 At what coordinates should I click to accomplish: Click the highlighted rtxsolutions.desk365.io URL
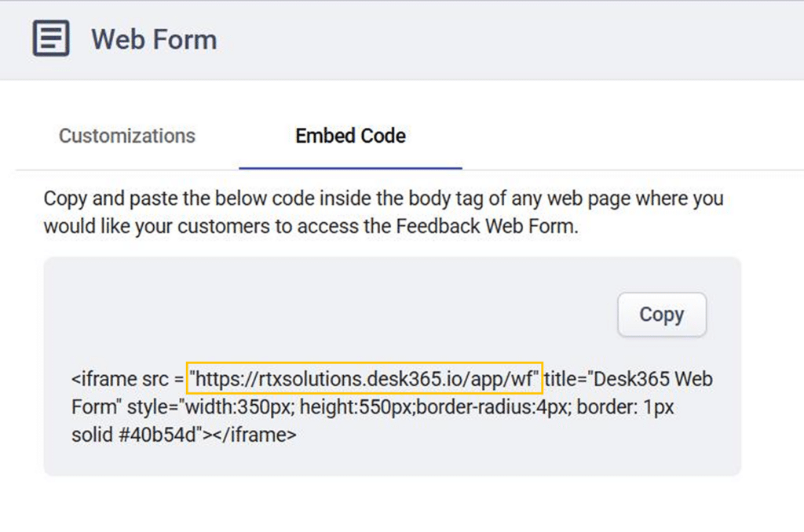[x=364, y=379]
